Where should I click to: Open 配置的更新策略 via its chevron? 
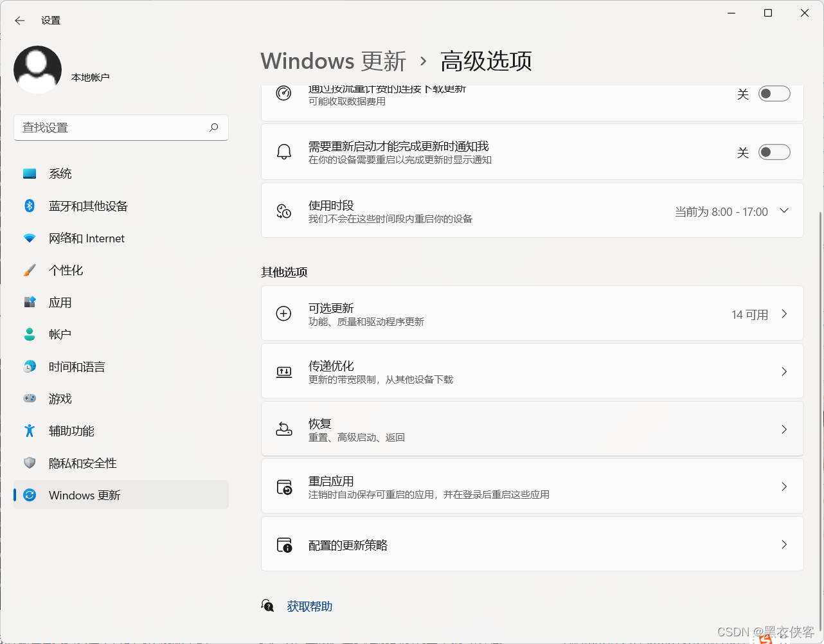[784, 544]
